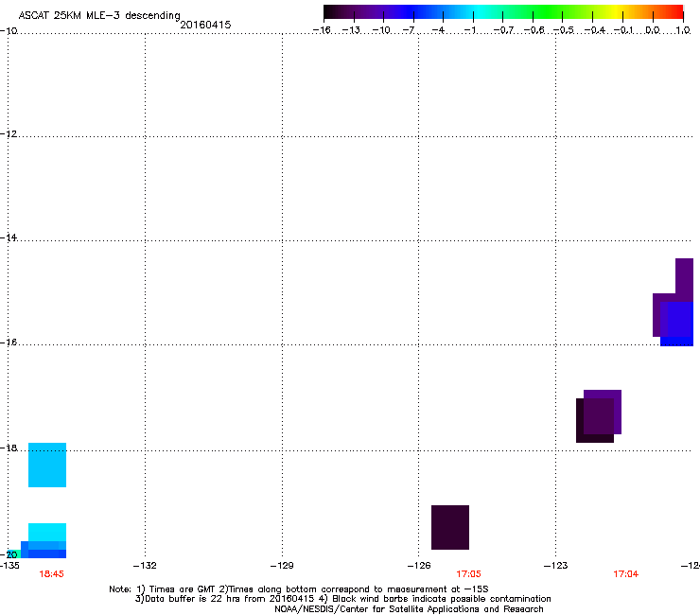Click the red 17:04 time label
The image size is (700, 615).
click(625, 574)
